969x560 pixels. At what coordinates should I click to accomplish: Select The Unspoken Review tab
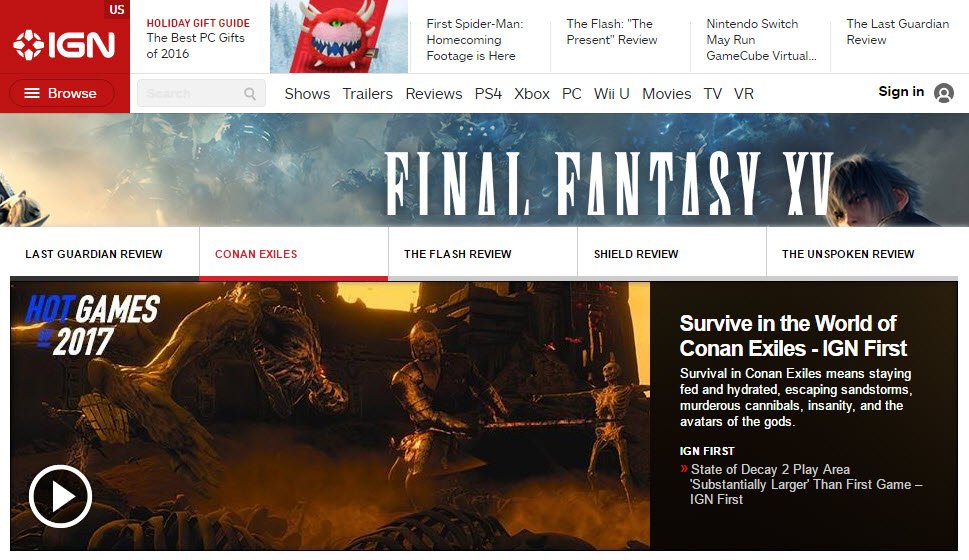(862, 254)
